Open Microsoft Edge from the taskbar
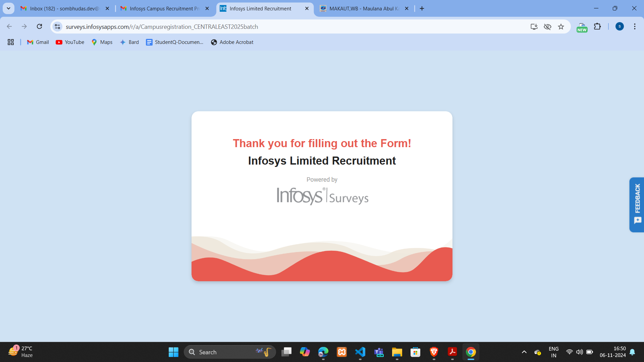 pos(323,352)
